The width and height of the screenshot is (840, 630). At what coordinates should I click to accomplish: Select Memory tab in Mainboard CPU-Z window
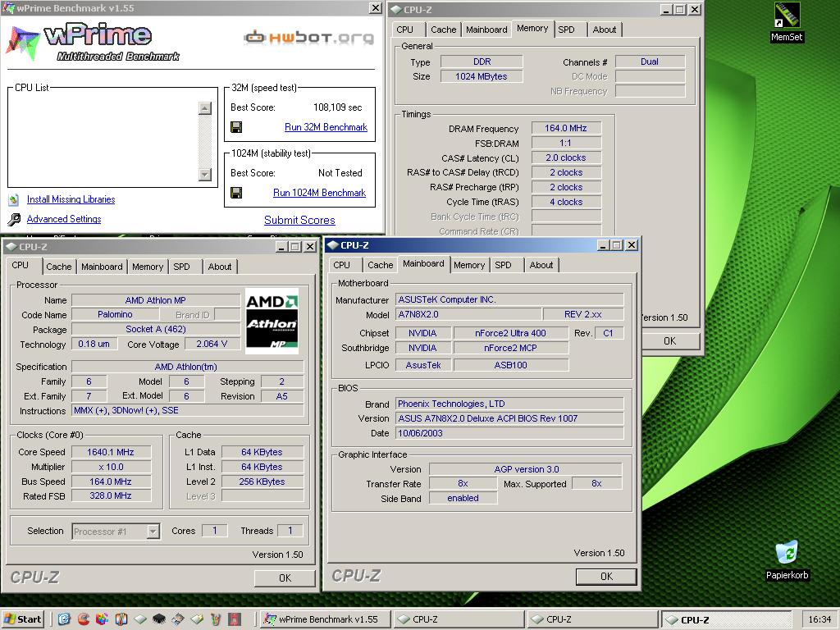[x=468, y=265]
